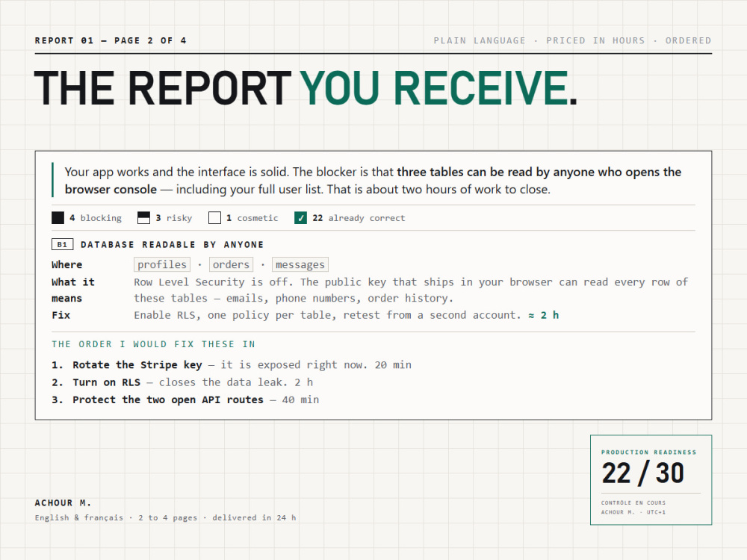Click '3 risky' count label
747x560 pixels.
pos(174,217)
